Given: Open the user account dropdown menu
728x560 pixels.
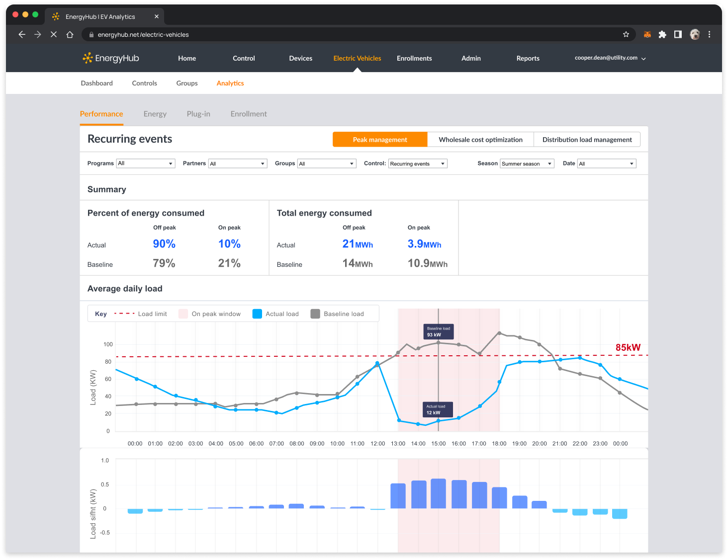Looking at the screenshot, I should (x=610, y=58).
